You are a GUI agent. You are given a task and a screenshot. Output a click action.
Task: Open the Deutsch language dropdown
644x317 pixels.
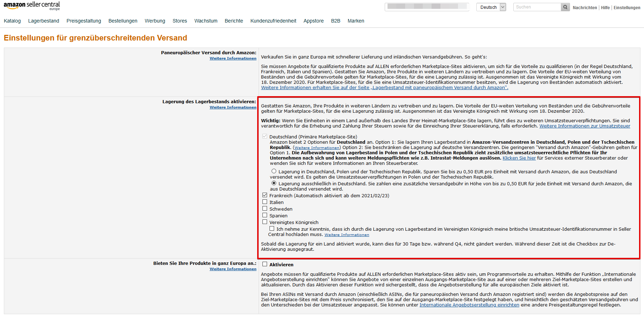pyautogui.click(x=502, y=7)
